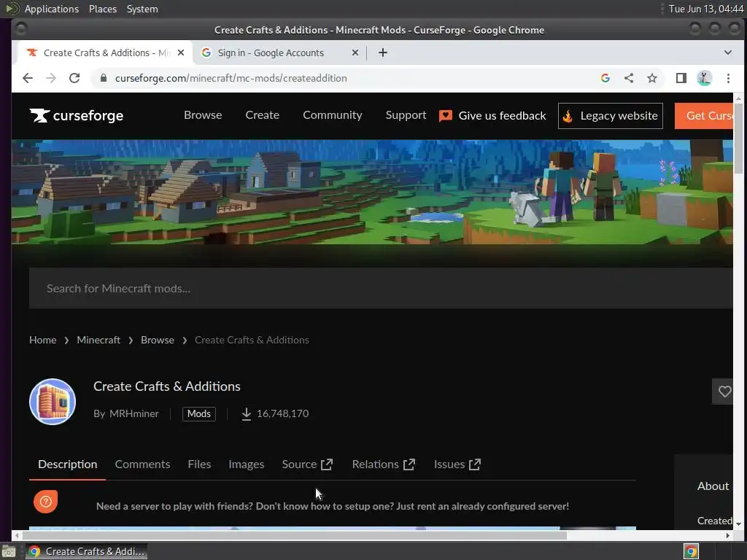747x560 pixels.
Task: Go to Browse breadcrumb
Action: pos(158,340)
